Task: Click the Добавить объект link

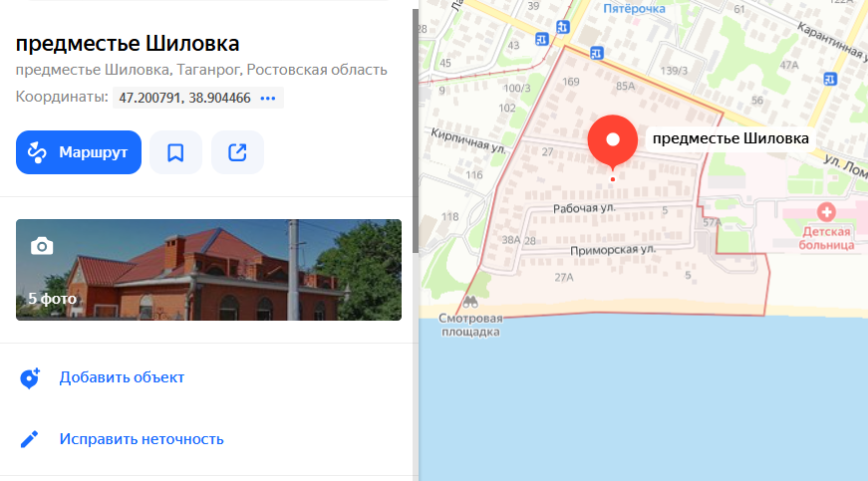Action: coord(122,377)
